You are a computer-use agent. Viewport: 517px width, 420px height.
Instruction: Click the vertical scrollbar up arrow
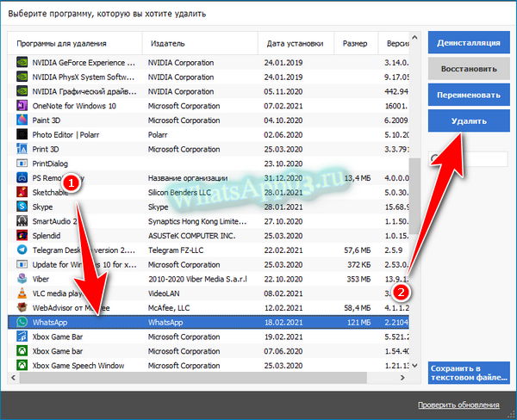click(414, 38)
